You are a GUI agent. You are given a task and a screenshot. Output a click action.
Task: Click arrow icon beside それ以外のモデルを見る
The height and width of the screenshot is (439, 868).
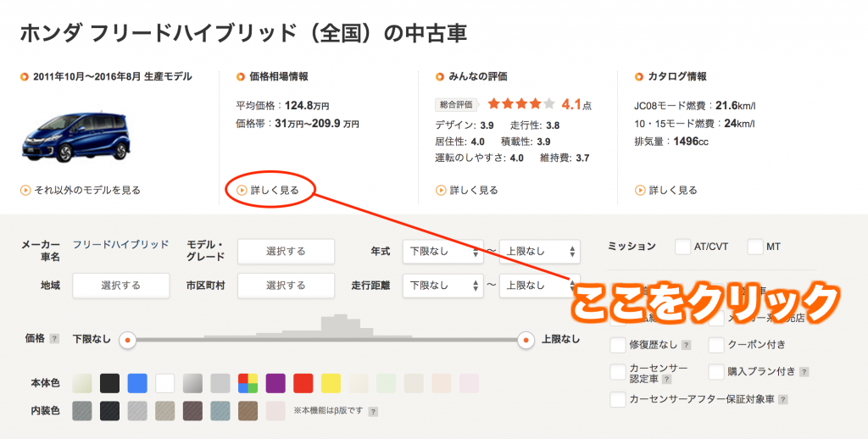pos(25,190)
